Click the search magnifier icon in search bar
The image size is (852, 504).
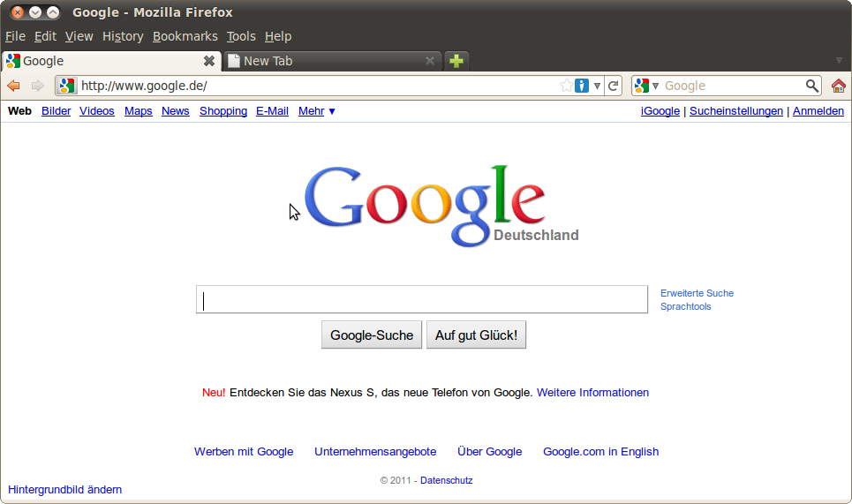[x=811, y=86]
